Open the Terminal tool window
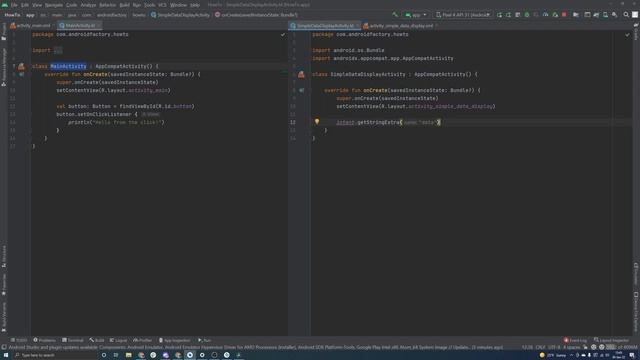Screen dimensions: 640x360 click(73, 340)
